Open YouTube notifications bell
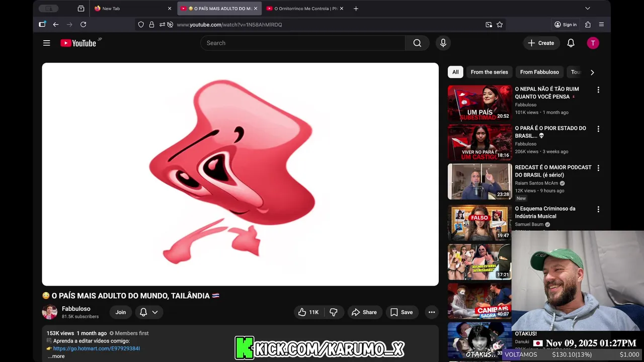 pos(571,43)
